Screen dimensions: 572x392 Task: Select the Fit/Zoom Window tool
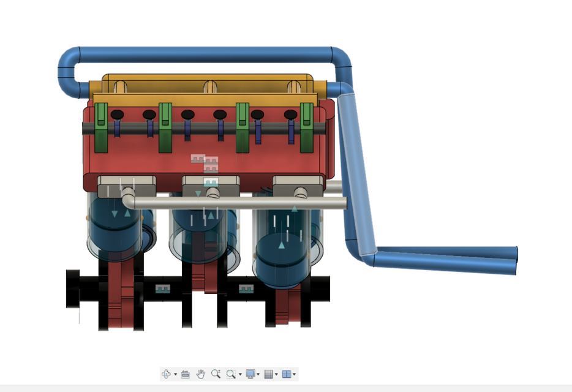[x=230, y=374]
